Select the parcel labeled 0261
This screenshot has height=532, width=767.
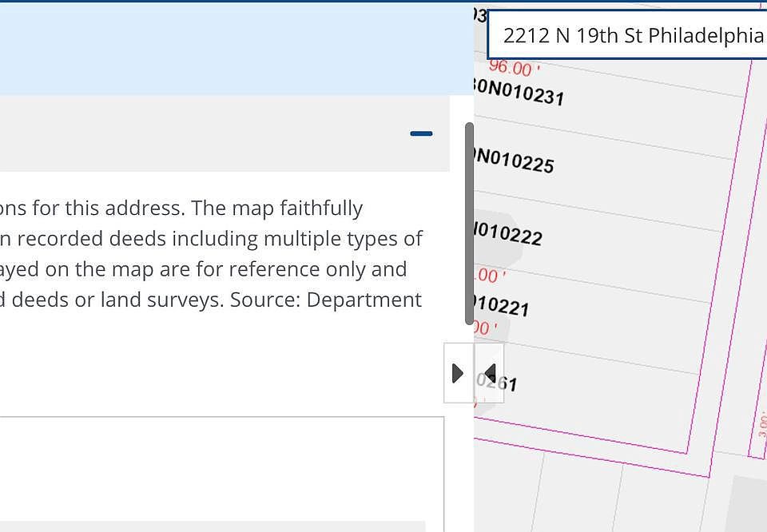pos(499,381)
